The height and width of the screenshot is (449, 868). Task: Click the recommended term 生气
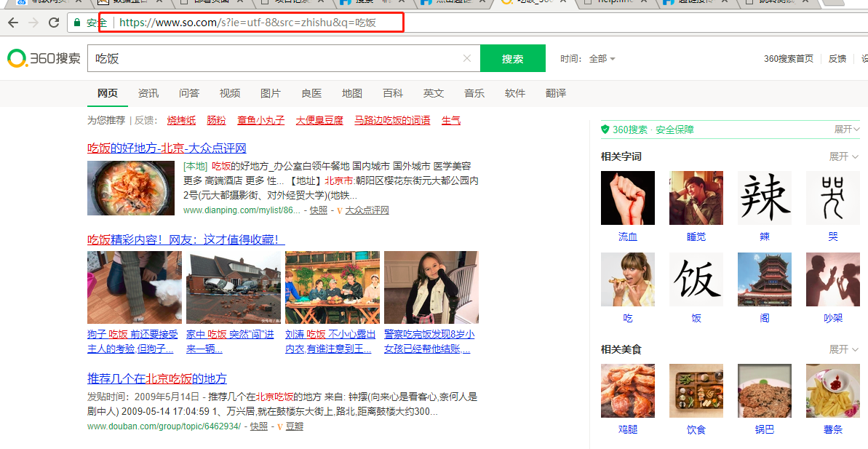pyautogui.click(x=451, y=120)
